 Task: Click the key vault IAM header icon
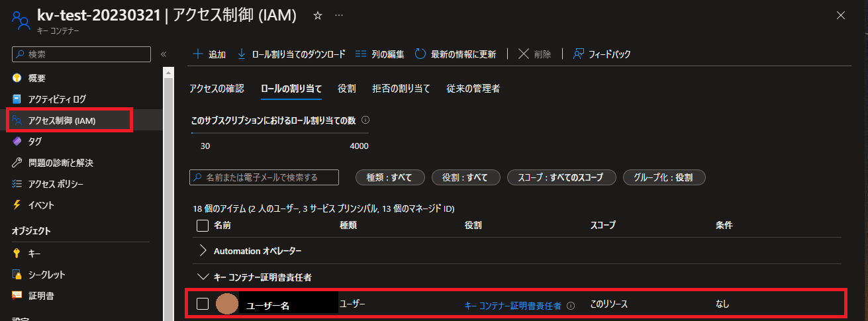click(21, 20)
